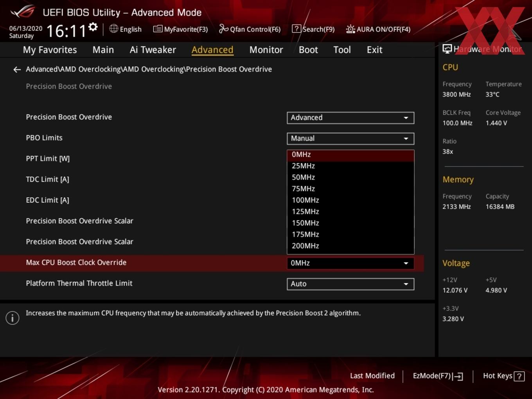Select the Advanced tab
The width and height of the screenshot is (532, 399).
click(212, 50)
